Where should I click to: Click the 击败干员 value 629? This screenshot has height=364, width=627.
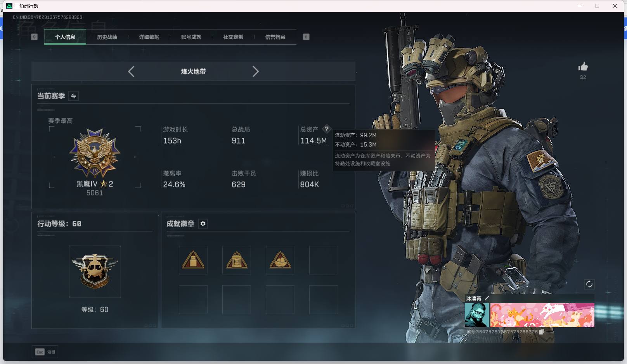238,185
